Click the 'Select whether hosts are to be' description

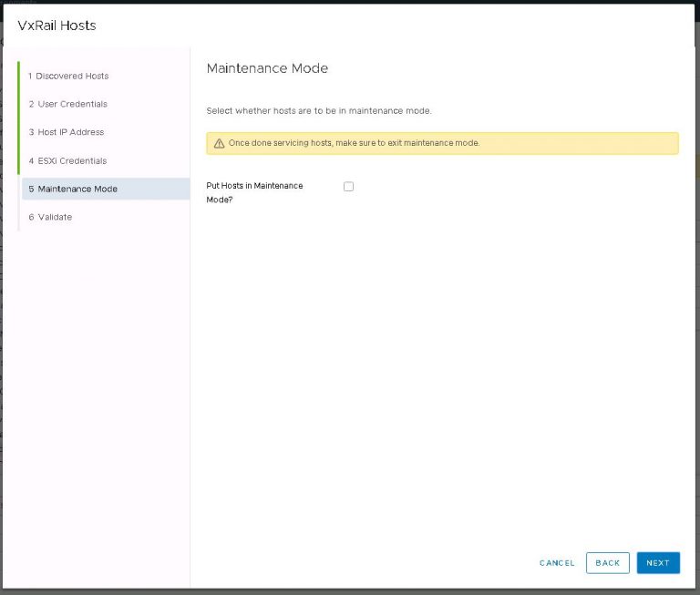pos(319,110)
